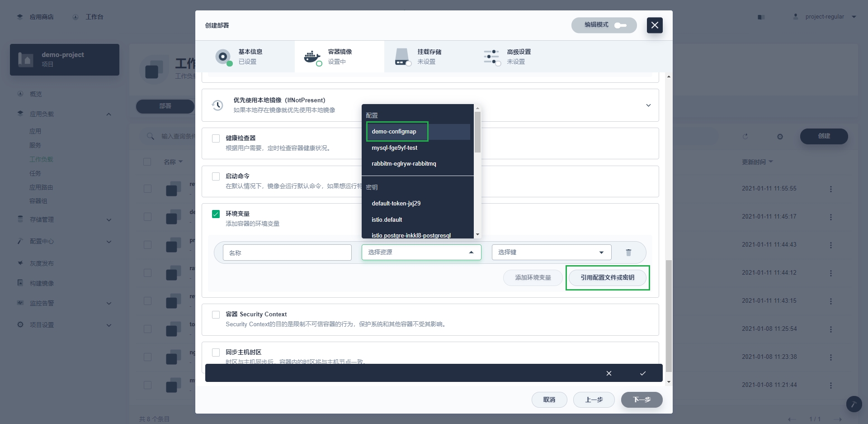The width and height of the screenshot is (868, 424).
Task: Click the 灰度发布 grayscale release icon
Action: [20, 263]
